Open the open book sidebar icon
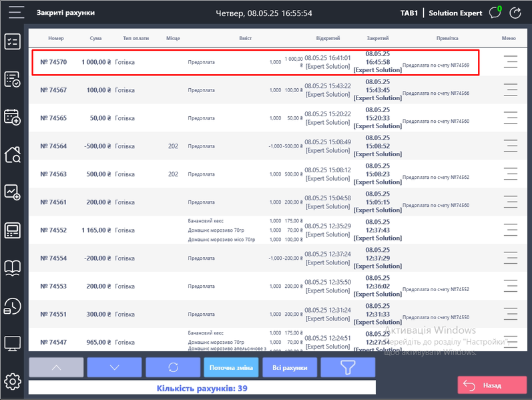The height and width of the screenshot is (400, 532). coord(13,268)
